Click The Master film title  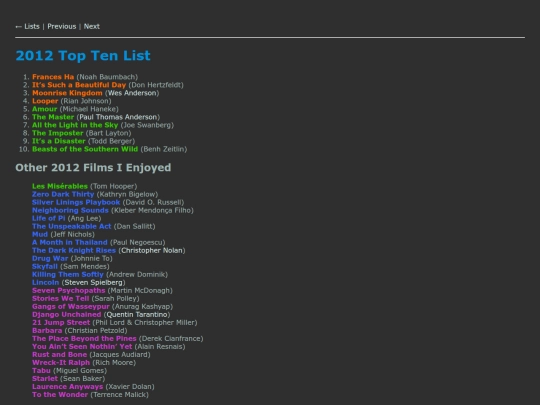53,117
